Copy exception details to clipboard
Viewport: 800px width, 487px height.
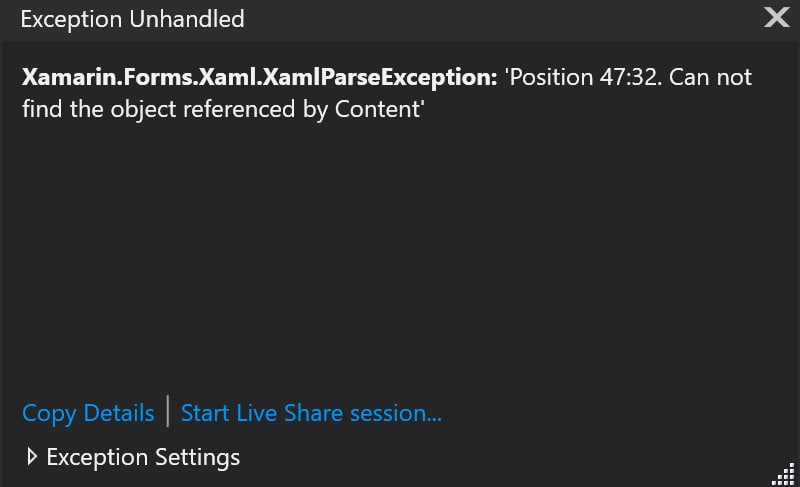[88, 413]
